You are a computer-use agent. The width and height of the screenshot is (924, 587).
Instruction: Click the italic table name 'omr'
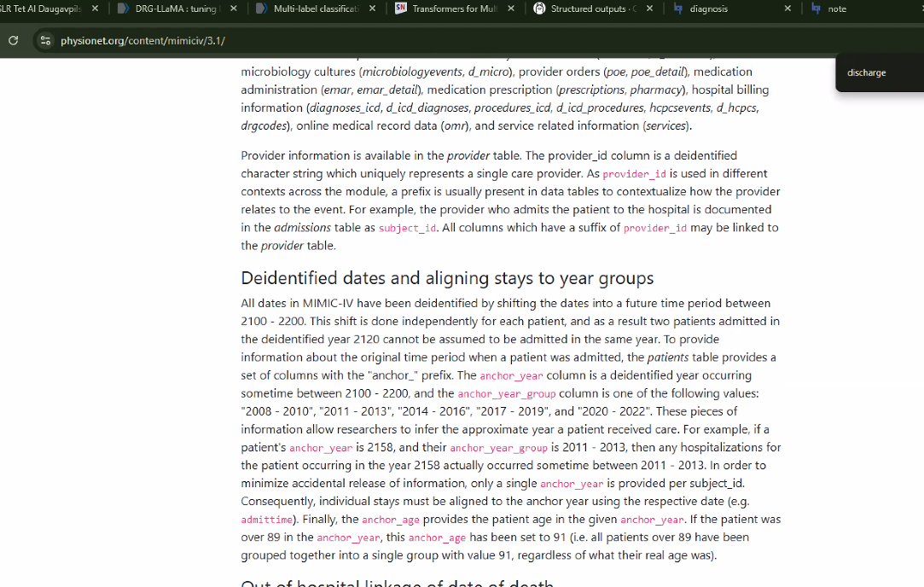click(456, 126)
